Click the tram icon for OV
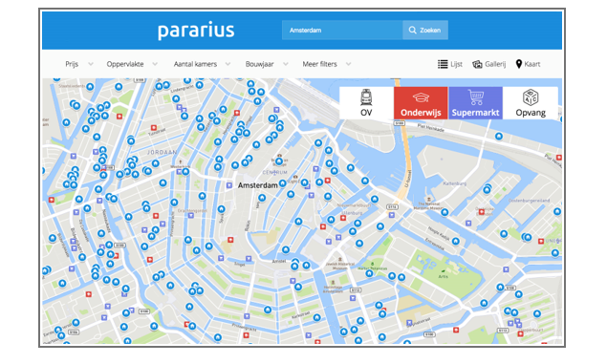The image size is (607, 364). coord(366,97)
